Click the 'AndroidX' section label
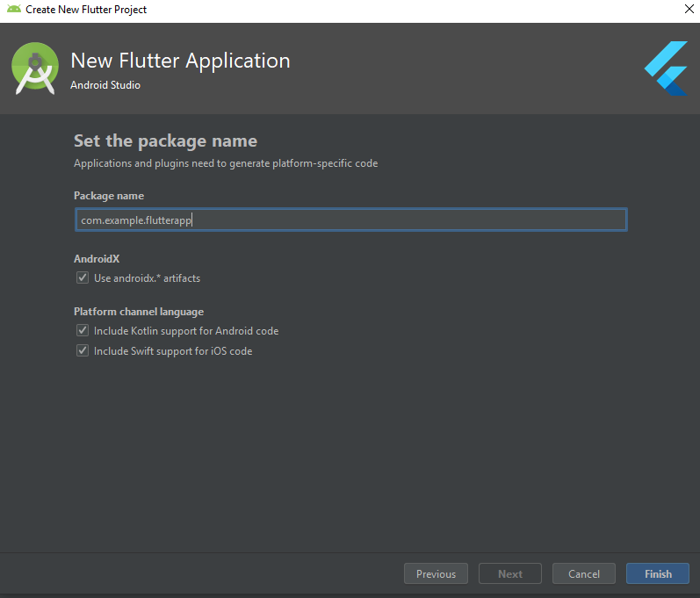The width and height of the screenshot is (700, 598). tap(97, 259)
